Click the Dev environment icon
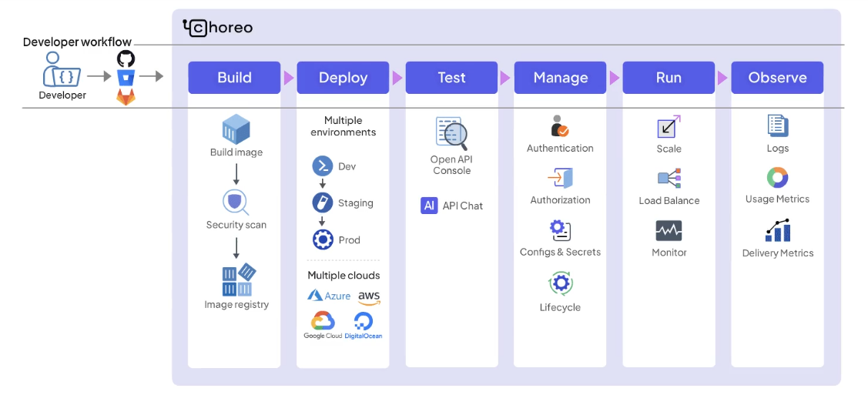This screenshot has width=868, height=395. click(323, 166)
